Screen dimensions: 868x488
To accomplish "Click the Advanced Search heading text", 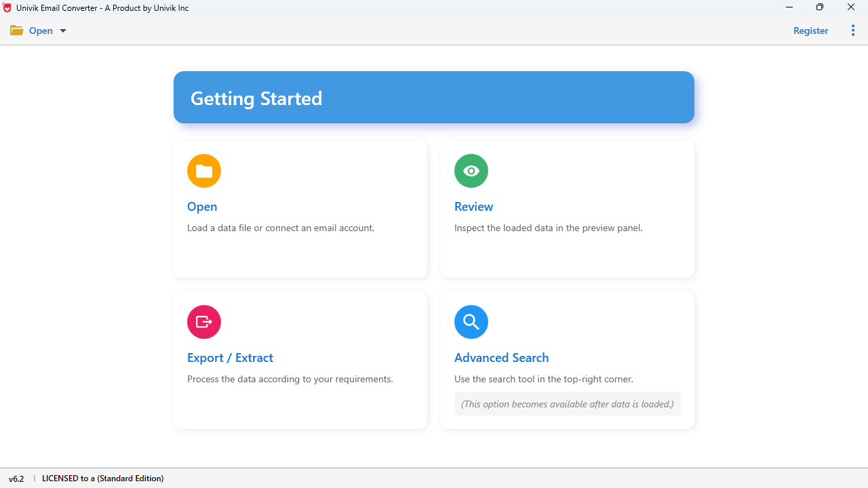I will [501, 357].
